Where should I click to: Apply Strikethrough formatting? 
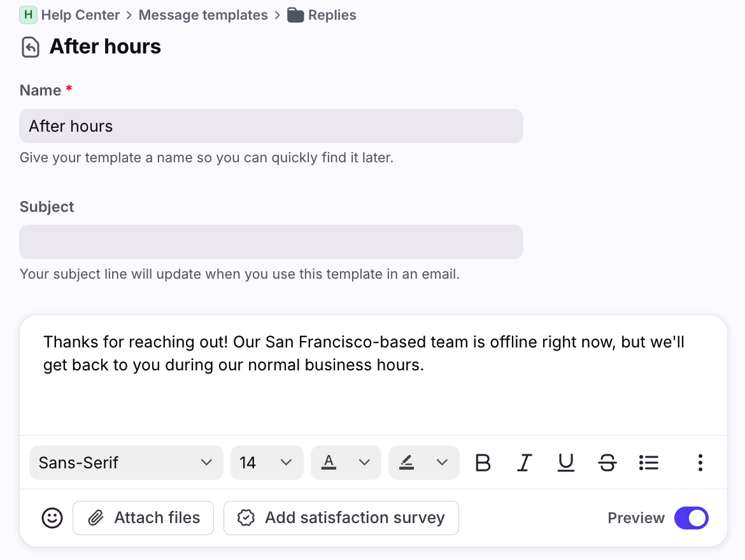pos(607,463)
